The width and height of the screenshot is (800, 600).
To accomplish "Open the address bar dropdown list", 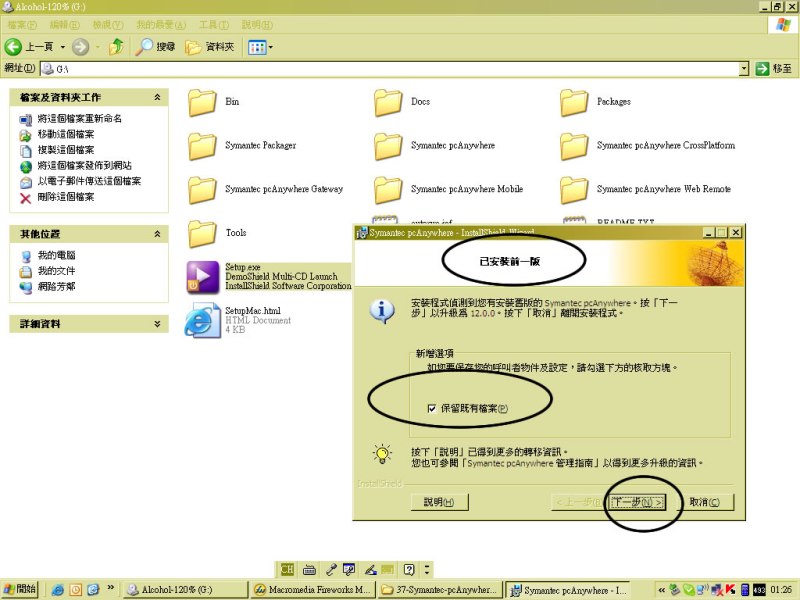I will coord(744,68).
